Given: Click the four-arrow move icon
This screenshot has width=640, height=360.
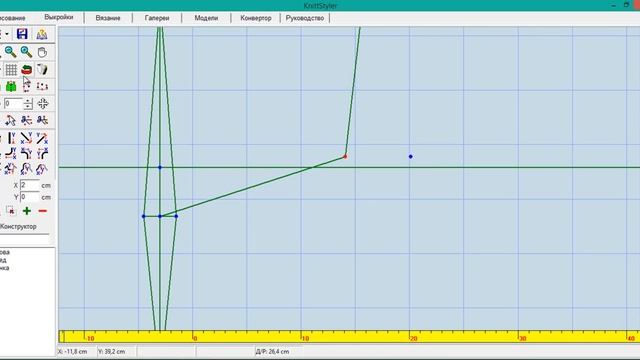Looking at the screenshot, I should [x=43, y=104].
